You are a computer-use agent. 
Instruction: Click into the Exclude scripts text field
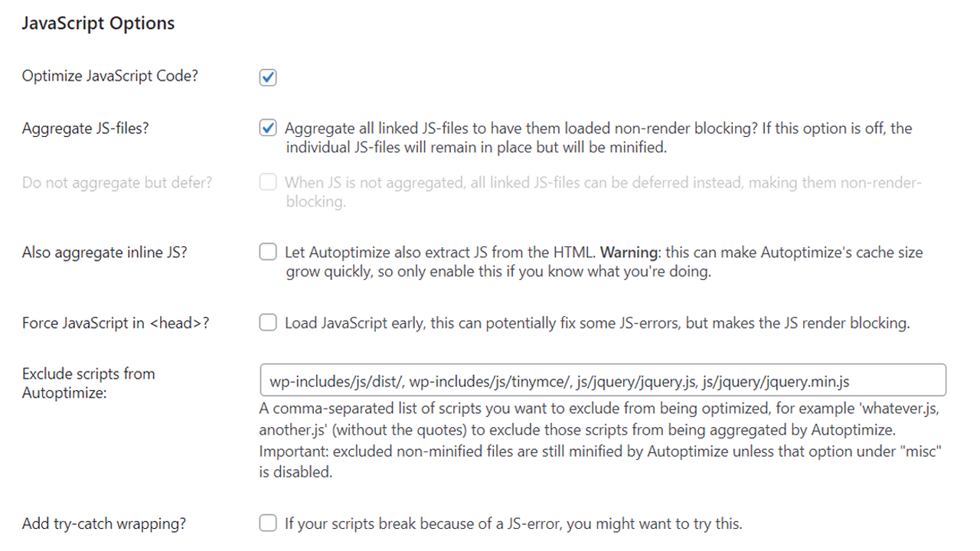click(602, 380)
